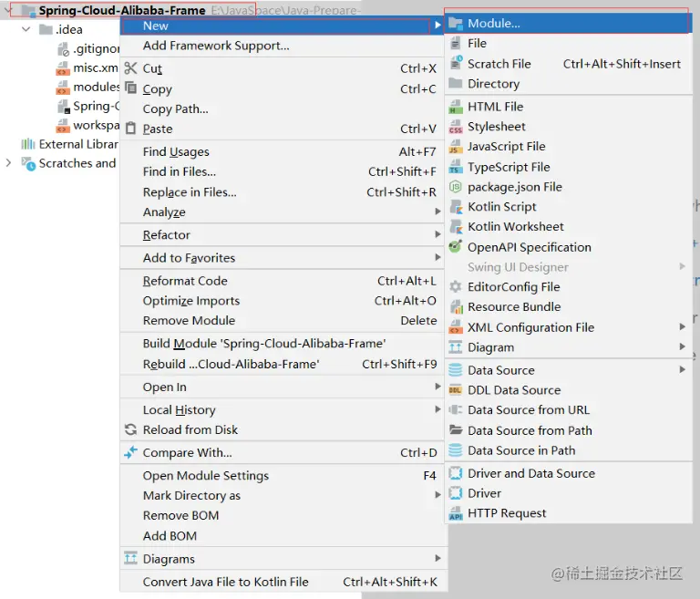Select Optimize Imports
The image size is (700, 599).
click(283, 301)
